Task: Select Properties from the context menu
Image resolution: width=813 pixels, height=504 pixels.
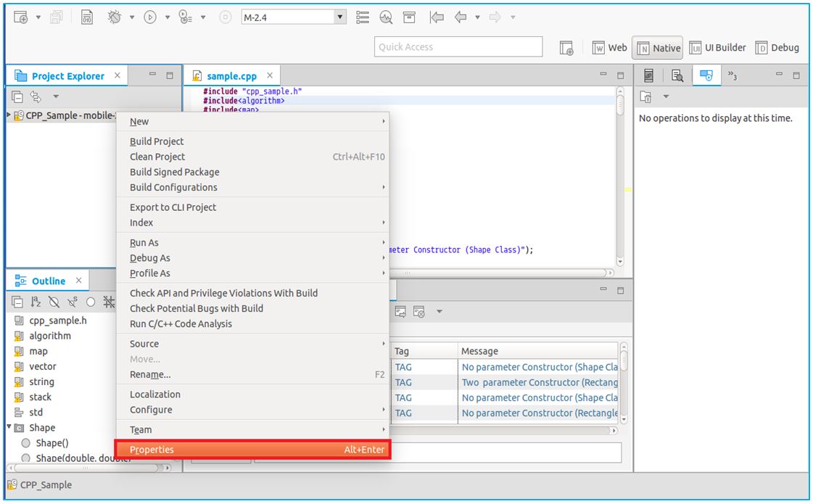Action: tap(252, 450)
